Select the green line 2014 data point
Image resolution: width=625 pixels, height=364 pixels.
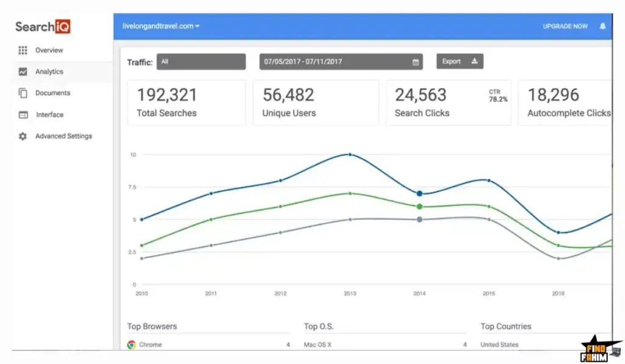[x=419, y=207]
